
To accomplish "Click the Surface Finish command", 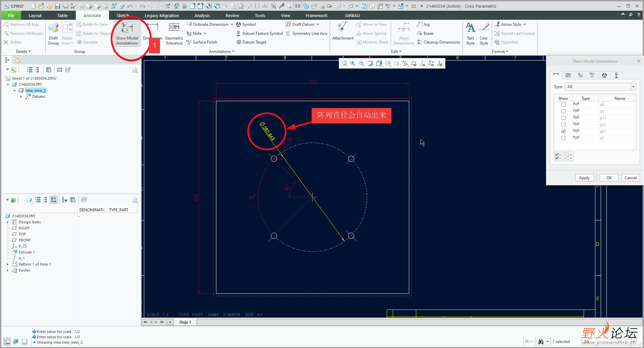I will click(202, 42).
